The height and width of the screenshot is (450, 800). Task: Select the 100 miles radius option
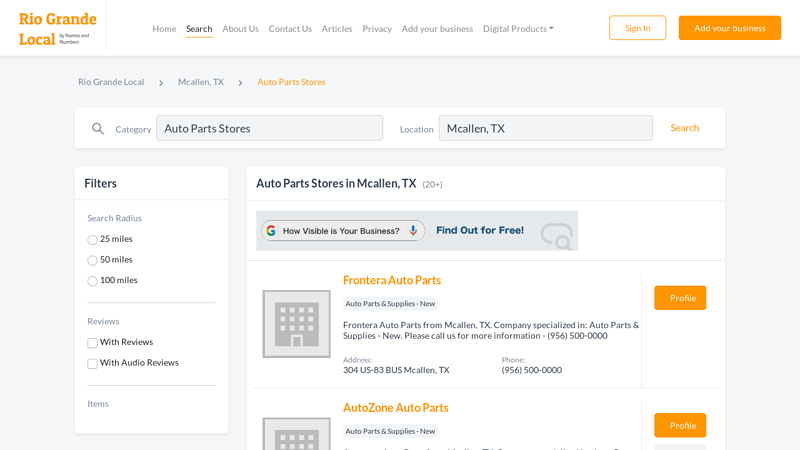[x=92, y=281]
